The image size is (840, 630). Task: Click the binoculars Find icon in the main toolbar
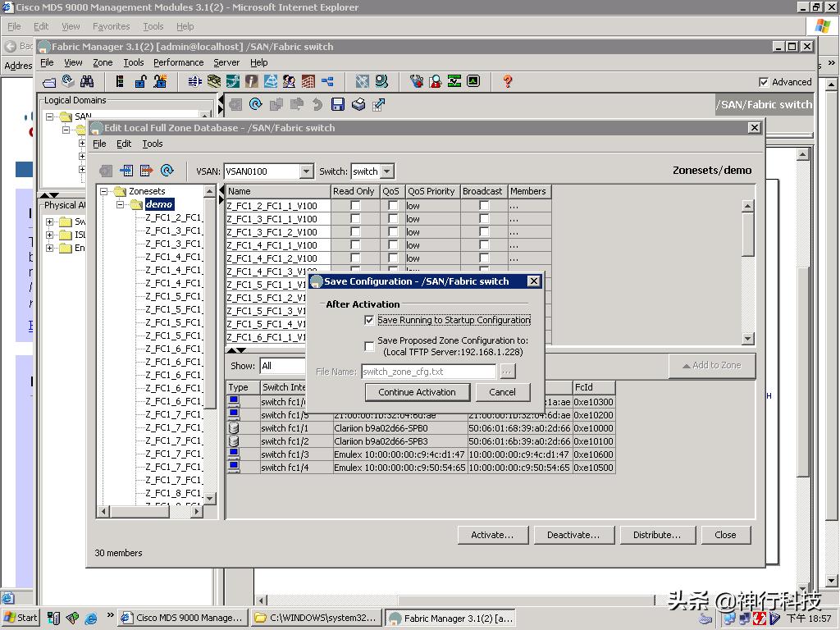(x=87, y=81)
